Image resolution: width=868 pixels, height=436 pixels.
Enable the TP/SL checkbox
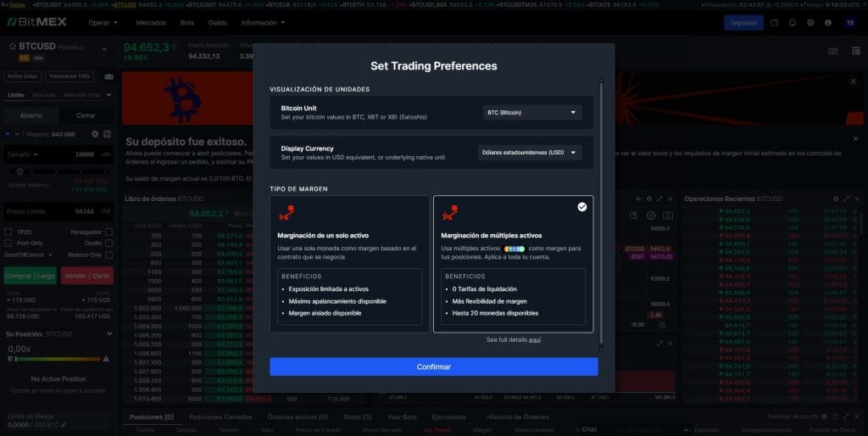pyautogui.click(x=8, y=232)
